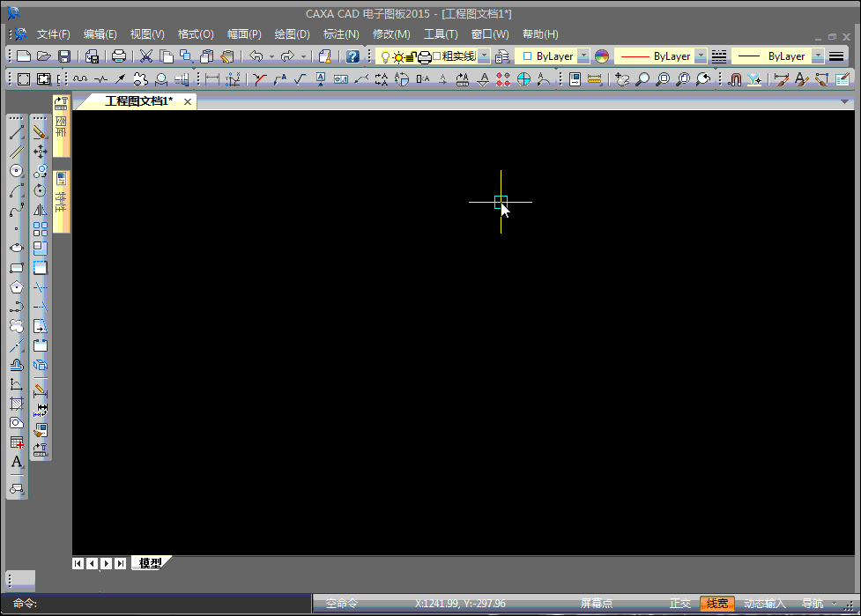Click the Open file folder icon

[44, 56]
